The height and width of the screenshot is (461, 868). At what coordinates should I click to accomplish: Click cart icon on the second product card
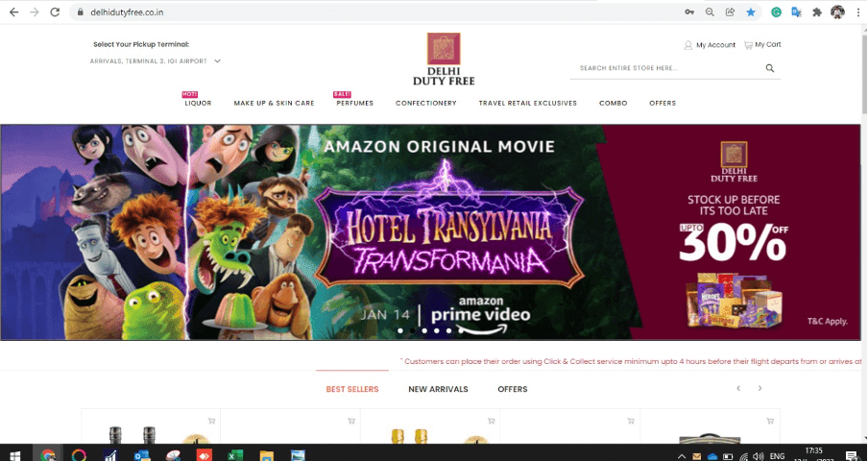[351, 421]
